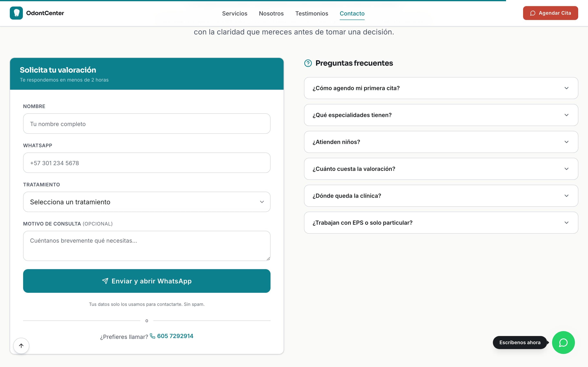Click the OdontCenter tooth logo icon
588x367 pixels.
[16, 13]
